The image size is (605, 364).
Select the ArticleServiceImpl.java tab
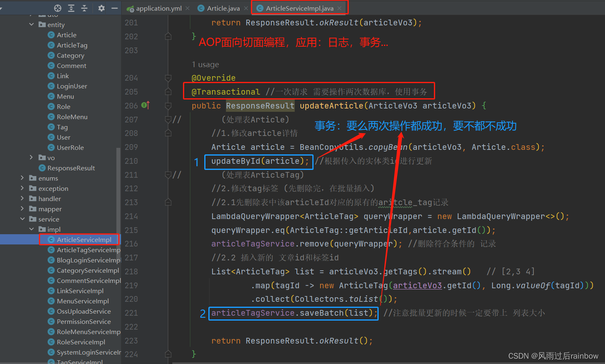pyautogui.click(x=299, y=8)
